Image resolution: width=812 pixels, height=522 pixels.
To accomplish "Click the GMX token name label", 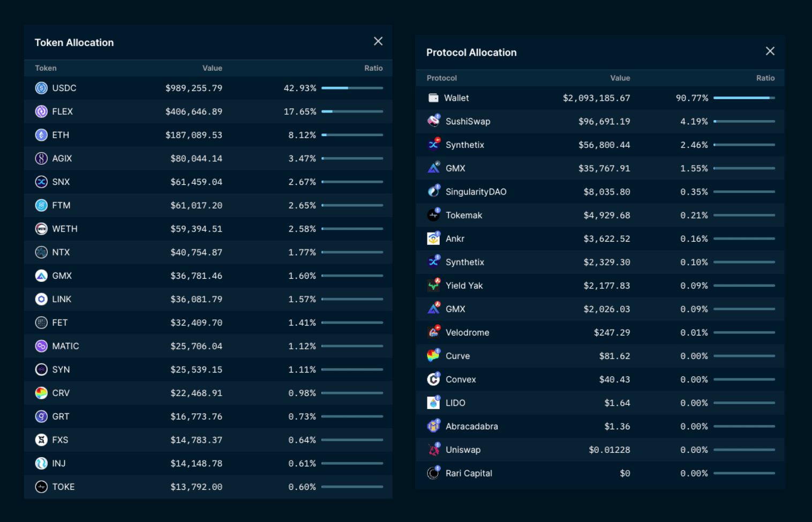I will tap(62, 275).
